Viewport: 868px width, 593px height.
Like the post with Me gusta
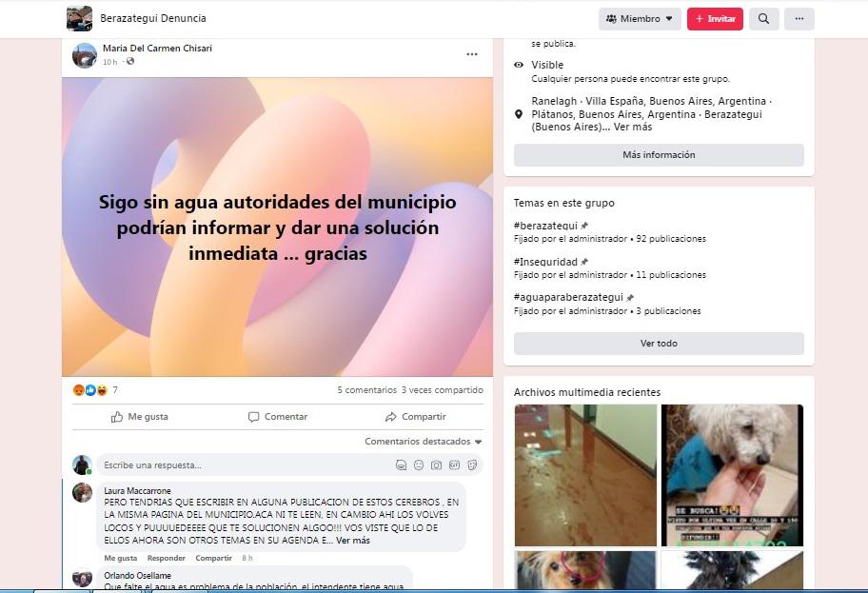[140, 417]
